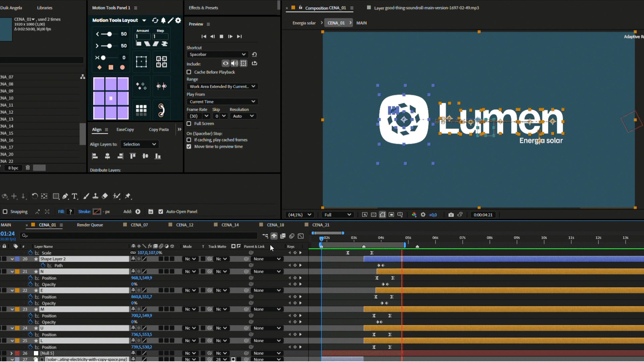644x362 pixels.
Task: Choose the Brush tool
Action: pyautogui.click(x=86, y=196)
